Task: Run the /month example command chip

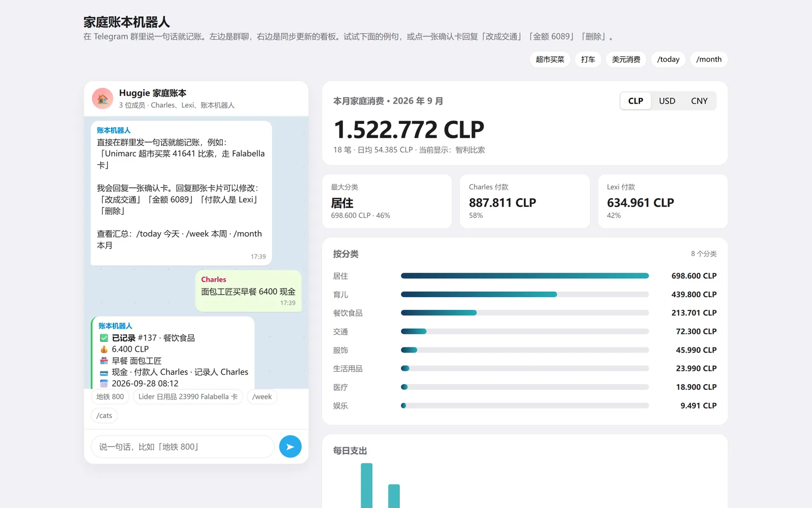Action: point(709,59)
